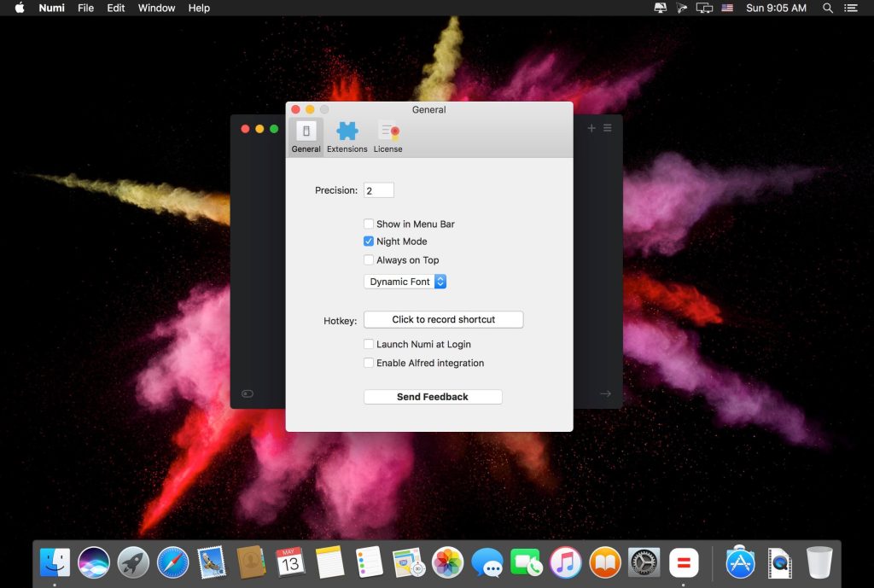Click the toggle icon at Numi bottom-left
This screenshot has height=588, width=874.
(248, 393)
